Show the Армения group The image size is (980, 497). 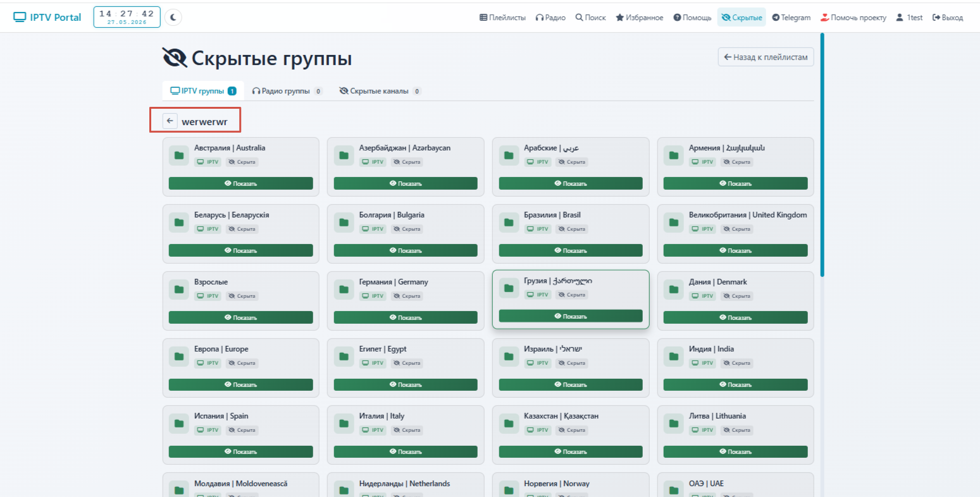[736, 183]
